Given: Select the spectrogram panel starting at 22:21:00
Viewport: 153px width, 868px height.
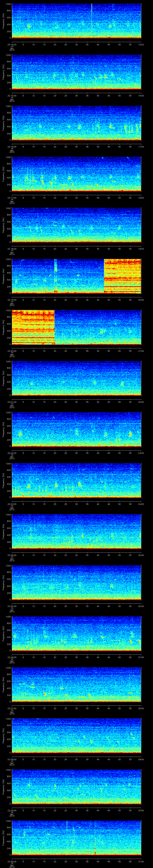Looking at the screenshot, I should tap(76, 378).
